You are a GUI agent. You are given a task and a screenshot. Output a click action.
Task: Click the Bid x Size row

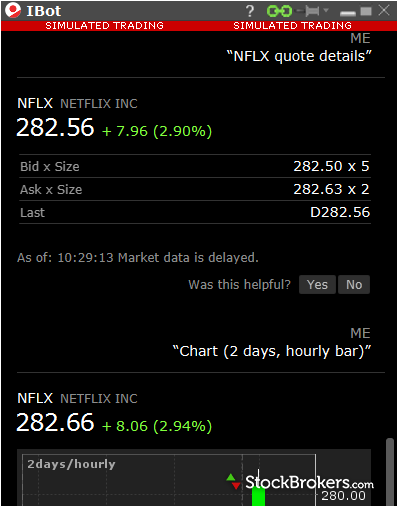pos(195,166)
